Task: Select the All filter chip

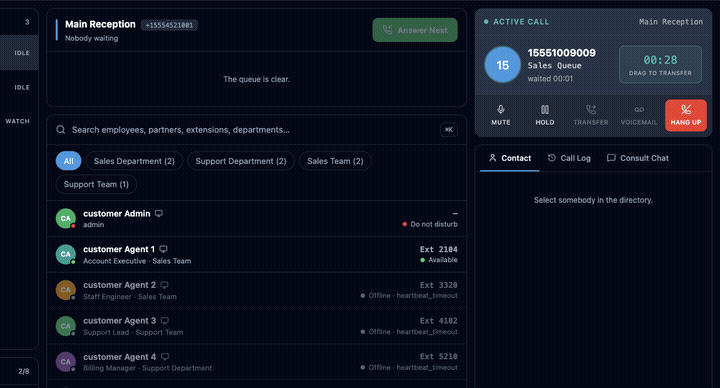Action: [68, 161]
